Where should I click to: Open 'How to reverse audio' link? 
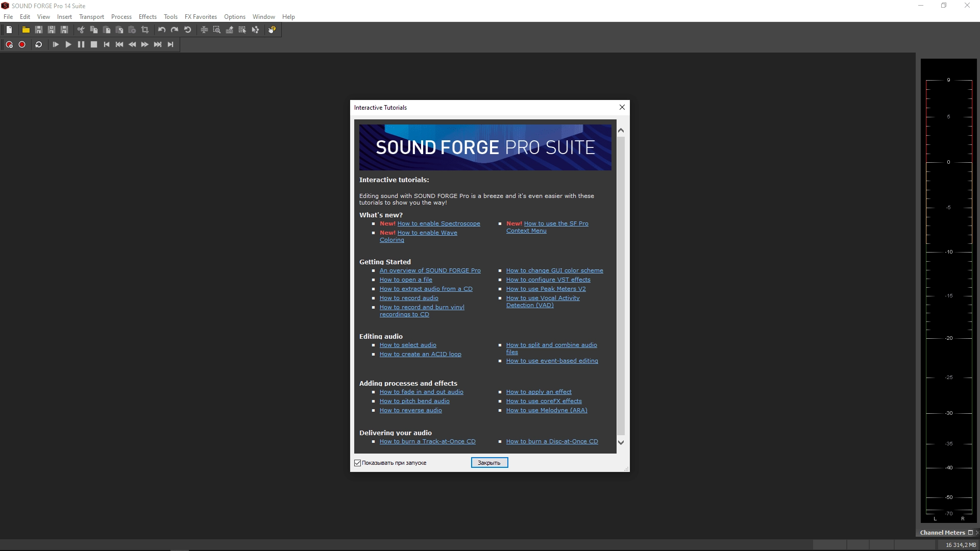click(x=410, y=410)
